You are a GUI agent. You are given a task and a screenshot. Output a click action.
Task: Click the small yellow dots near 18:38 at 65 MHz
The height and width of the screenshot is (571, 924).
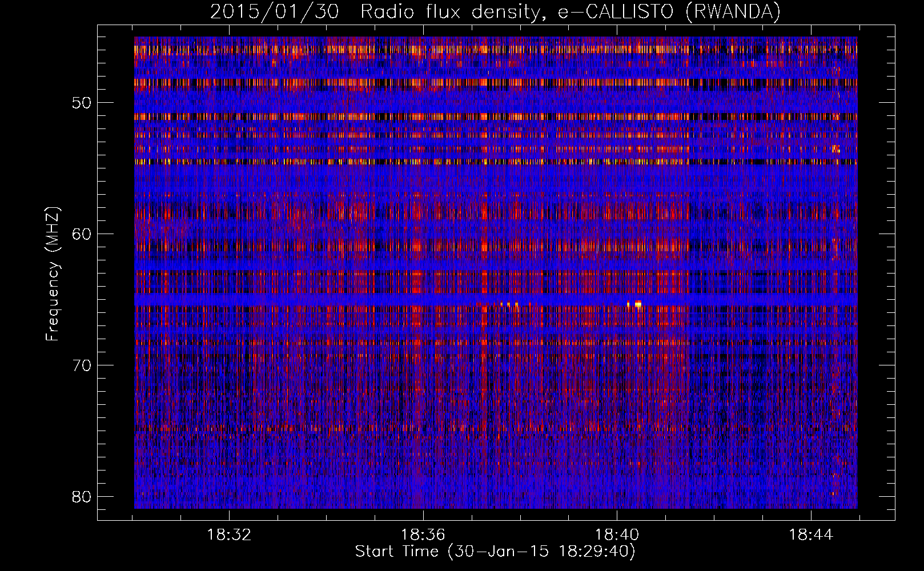point(509,304)
